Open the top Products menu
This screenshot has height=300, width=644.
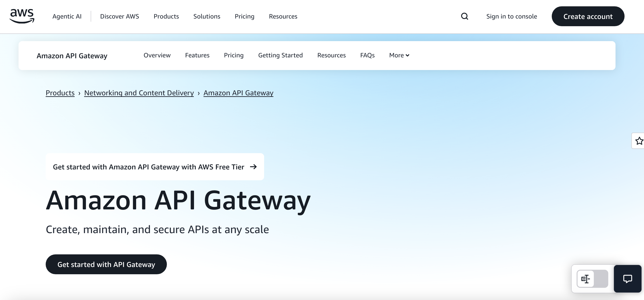pos(166,16)
